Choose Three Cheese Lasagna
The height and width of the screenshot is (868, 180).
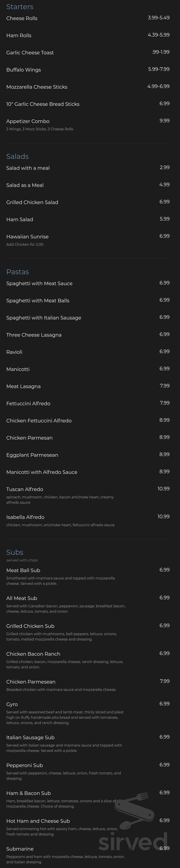34,335
